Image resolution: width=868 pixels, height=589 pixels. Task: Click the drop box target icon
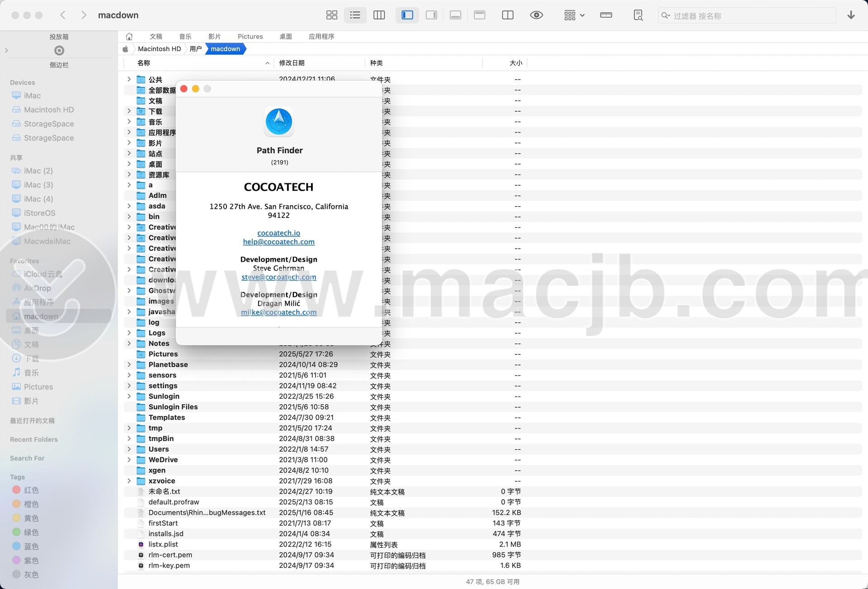click(x=59, y=50)
